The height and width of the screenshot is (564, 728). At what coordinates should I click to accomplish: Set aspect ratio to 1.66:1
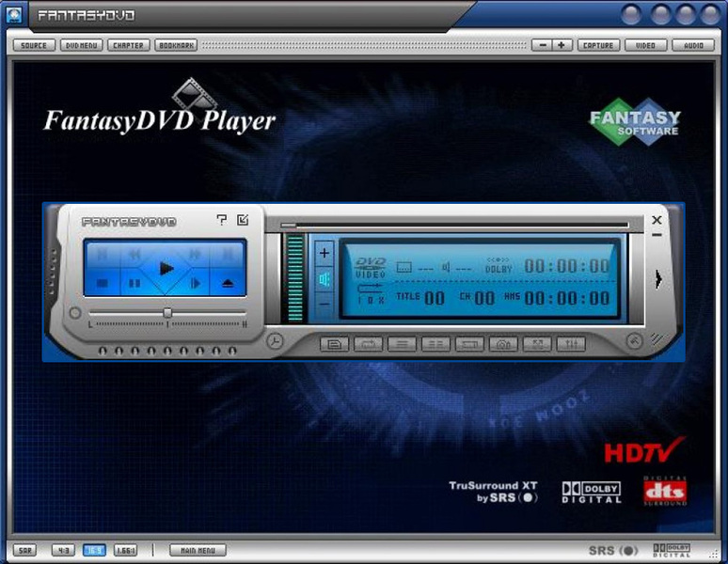point(125,551)
